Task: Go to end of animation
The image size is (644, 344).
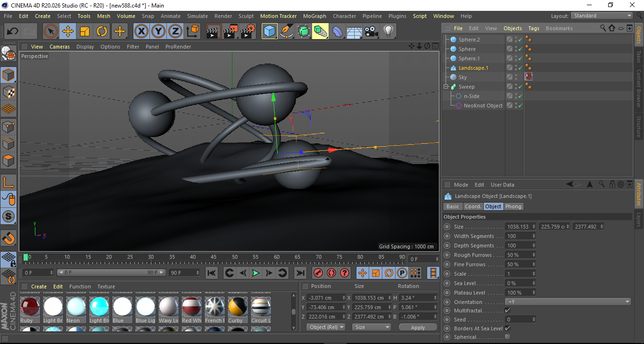Action: 300,273
